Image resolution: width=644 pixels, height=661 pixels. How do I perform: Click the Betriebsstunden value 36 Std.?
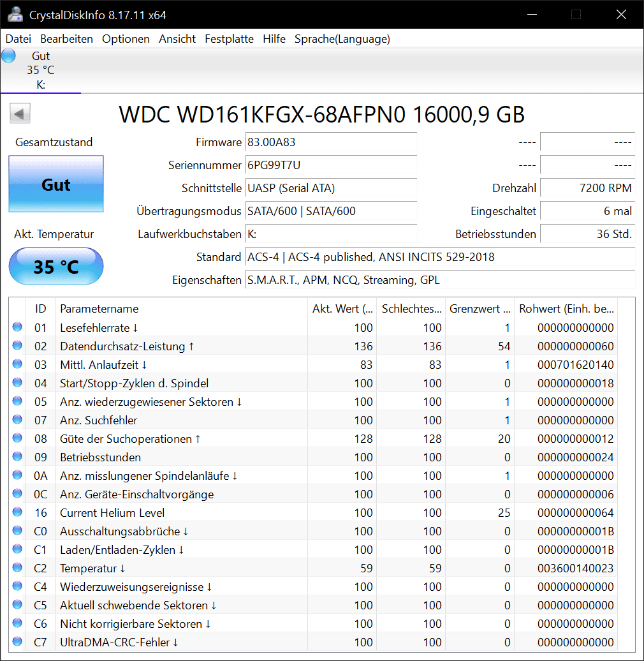[587, 234]
